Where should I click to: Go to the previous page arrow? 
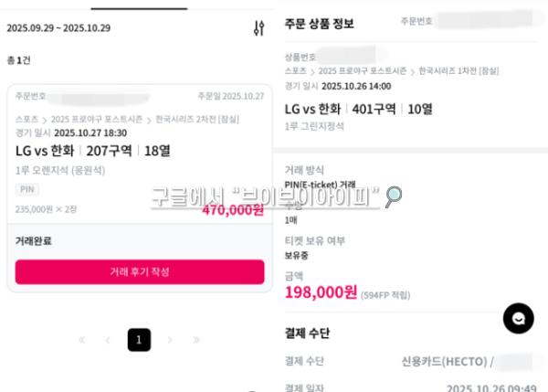point(109,340)
